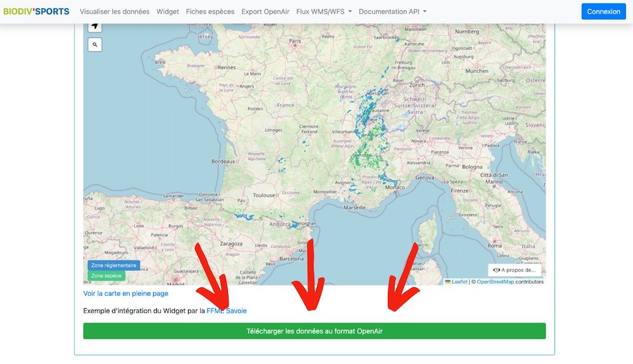Open the "A propos de..." map button
The height and width of the screenshot is (364, 633).
click(x=514, y=270)
